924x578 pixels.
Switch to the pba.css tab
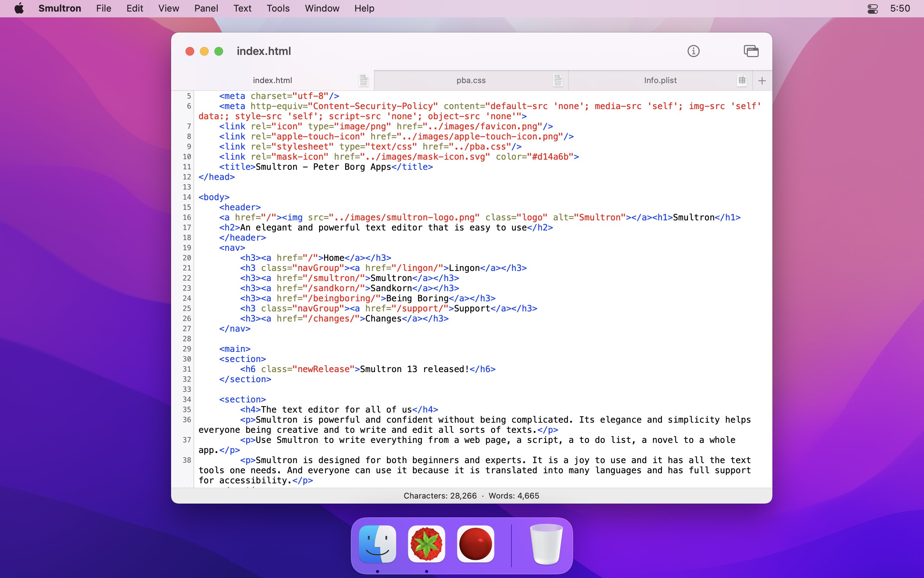471,80
